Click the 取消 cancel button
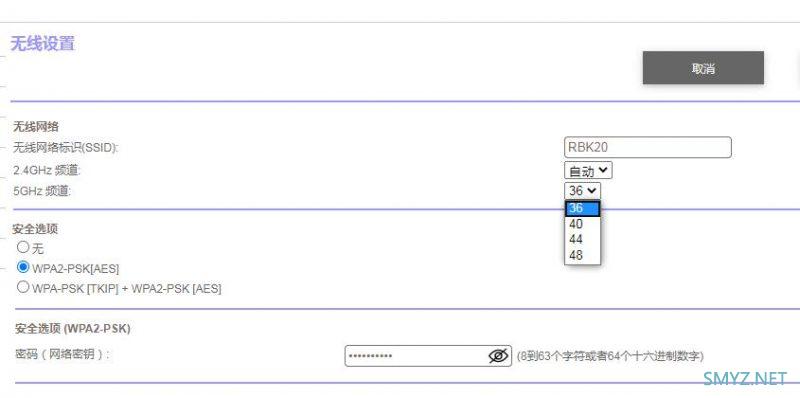The width and height of the screenshot is (800, 398). point(703,68)
